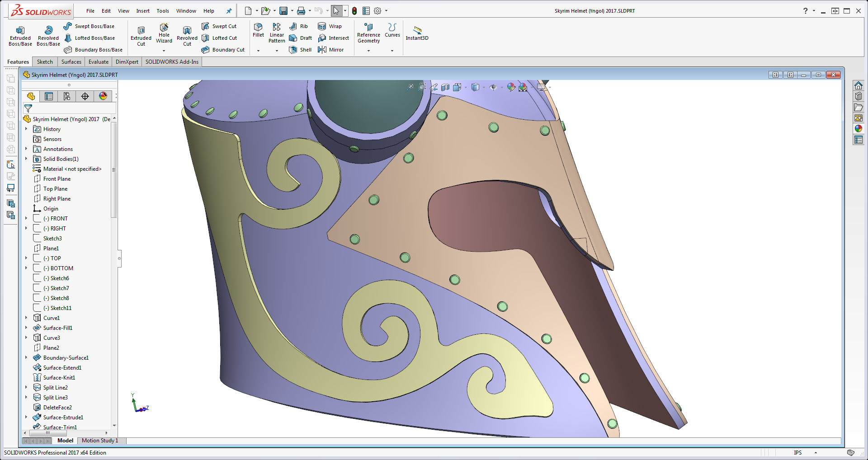Toggle Instant3D on or off

[417, 33]
